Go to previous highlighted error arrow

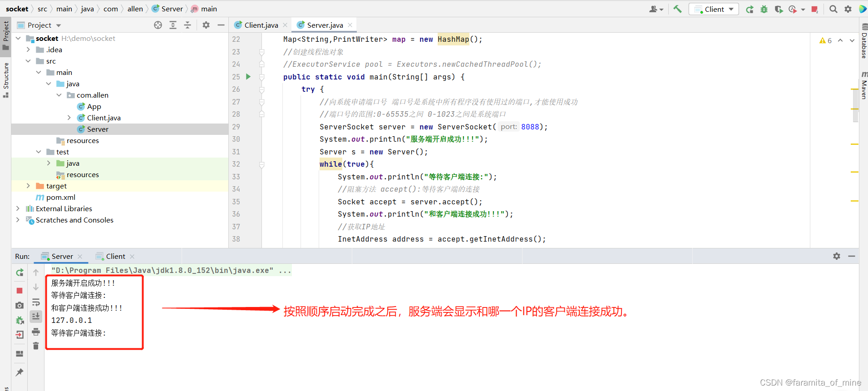(840, 40)
